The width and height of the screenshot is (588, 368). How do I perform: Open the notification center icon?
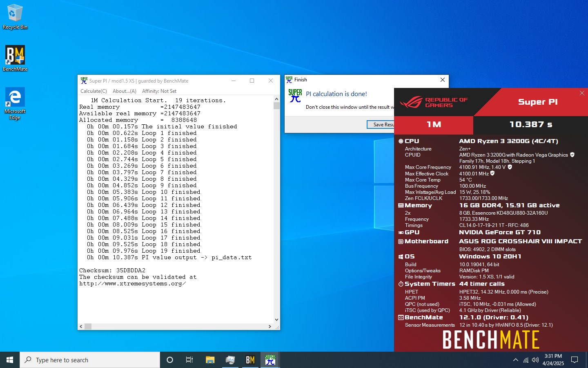click(575, 360)
